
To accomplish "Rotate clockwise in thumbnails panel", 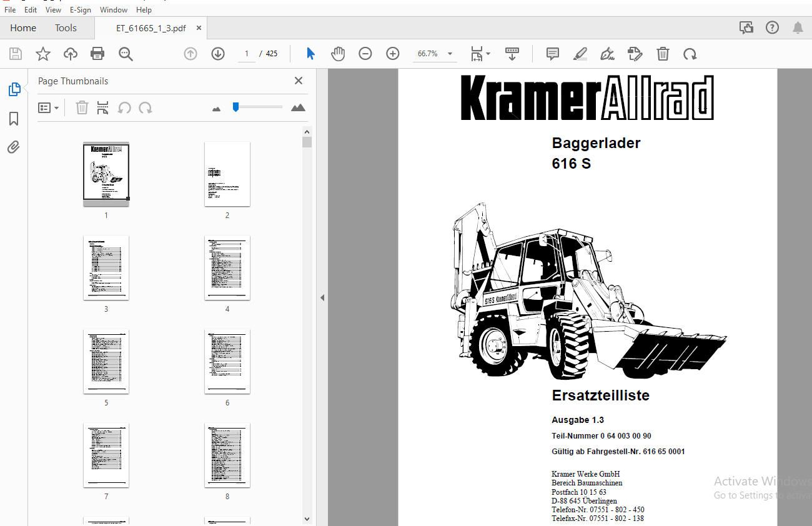I will (x=146, y=108).
